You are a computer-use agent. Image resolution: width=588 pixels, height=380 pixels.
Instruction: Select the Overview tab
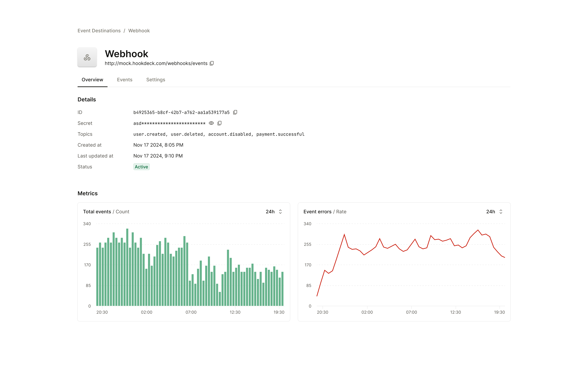tap(92, 80)
